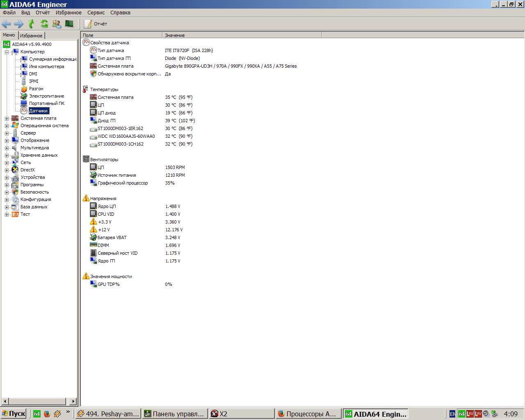Expand the Устройства tree node
The height and width of the screenshot is (420, 525).
7,178
